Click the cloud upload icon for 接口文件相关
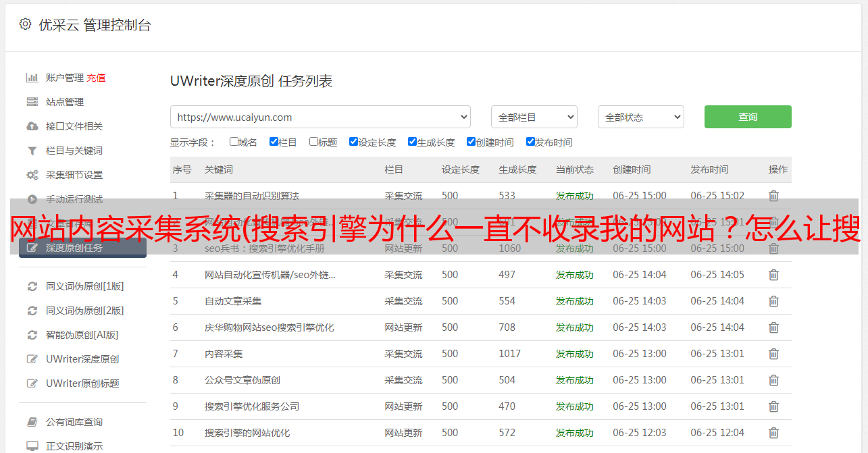 click(x=32, y=126)
